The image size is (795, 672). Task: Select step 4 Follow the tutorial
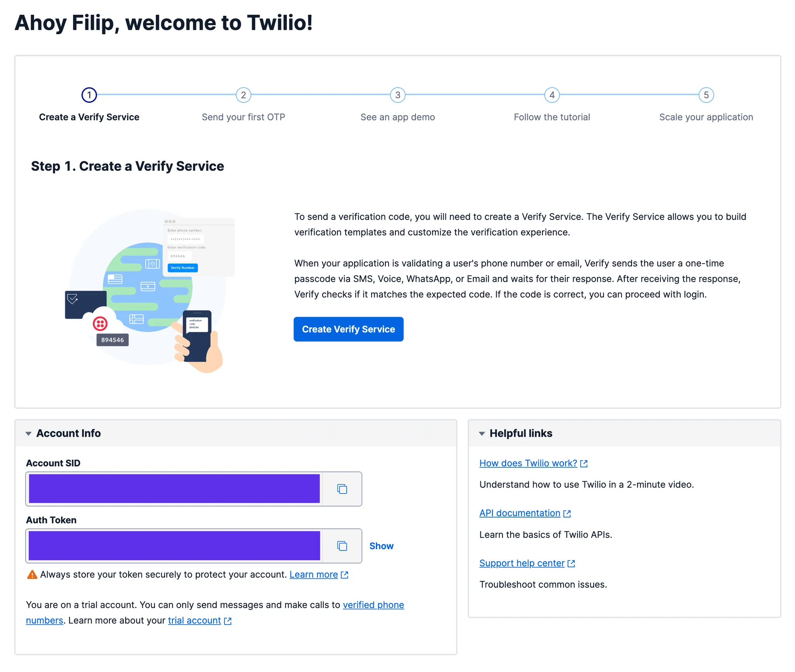(552, 95)
